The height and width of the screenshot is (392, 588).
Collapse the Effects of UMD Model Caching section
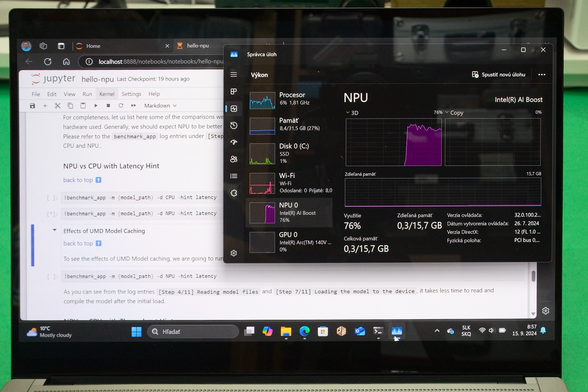pos(55,230)
